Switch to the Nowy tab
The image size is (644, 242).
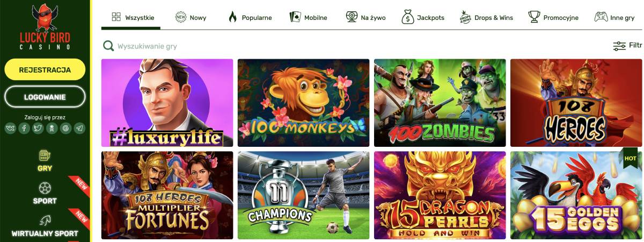pyautogui.click(x=191, y=17)
